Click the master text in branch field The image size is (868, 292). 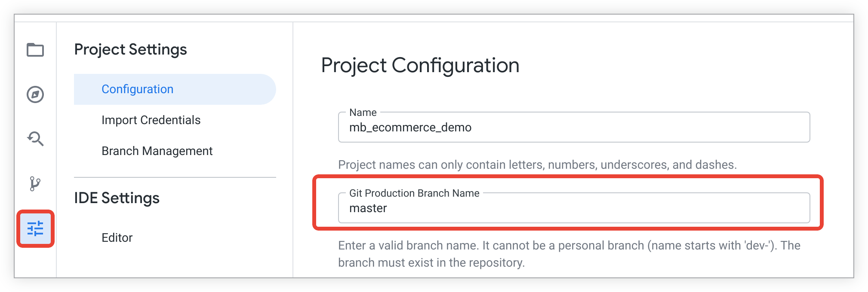click(x=368, y=209)
